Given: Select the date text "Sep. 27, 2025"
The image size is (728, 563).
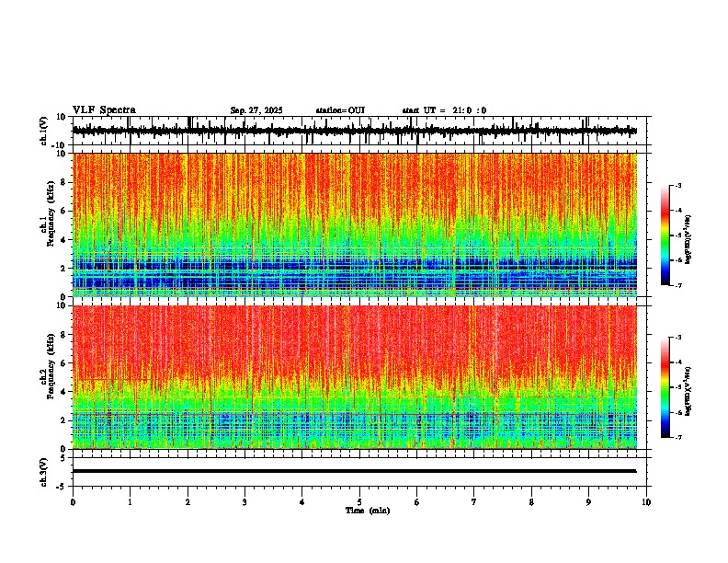Looking at the screenshot, I should point(256,110).
